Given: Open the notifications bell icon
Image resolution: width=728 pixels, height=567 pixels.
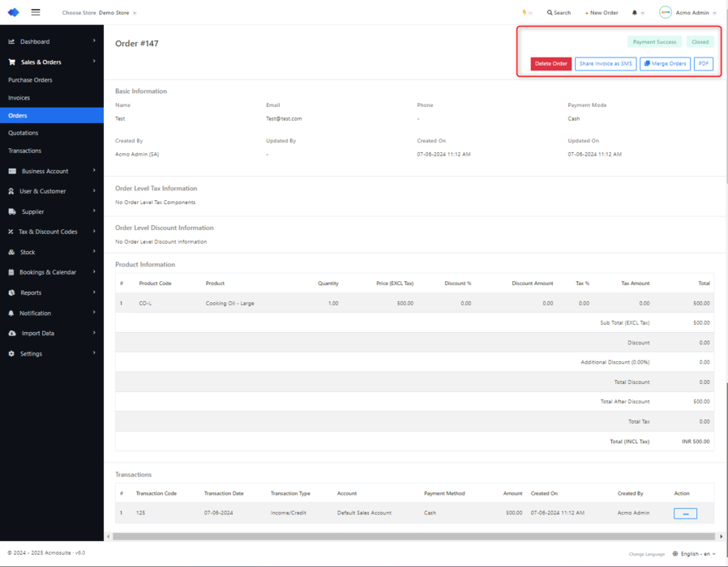Looking at the screenshot, I should (634, 13).
